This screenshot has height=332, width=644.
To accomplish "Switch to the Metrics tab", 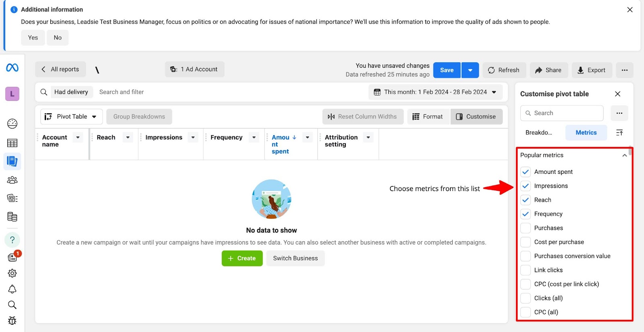I will (586, 133).
